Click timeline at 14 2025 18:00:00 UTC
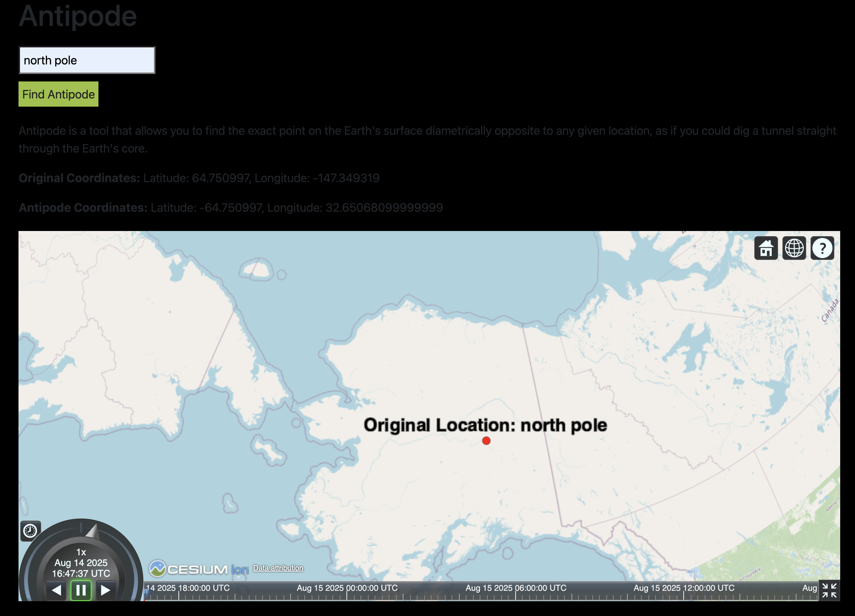Screen dimensions: 855x616 [188, 588]
